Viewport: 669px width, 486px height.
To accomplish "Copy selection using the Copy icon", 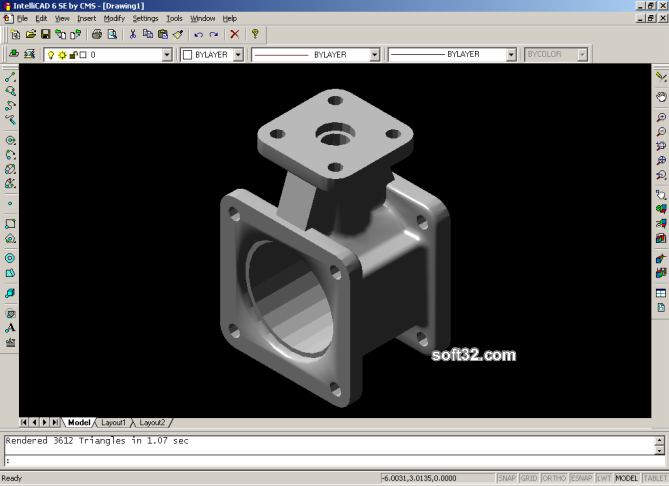I will tap(148, 35).
